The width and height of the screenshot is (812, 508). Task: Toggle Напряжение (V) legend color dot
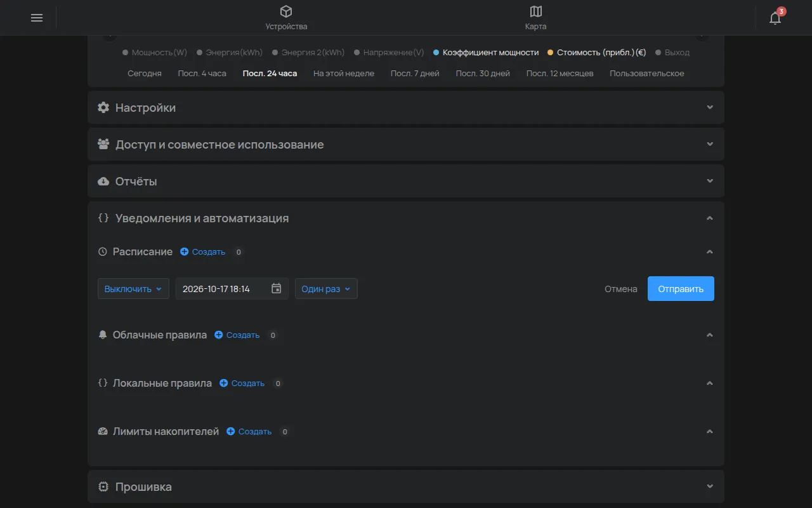point(357,53)
